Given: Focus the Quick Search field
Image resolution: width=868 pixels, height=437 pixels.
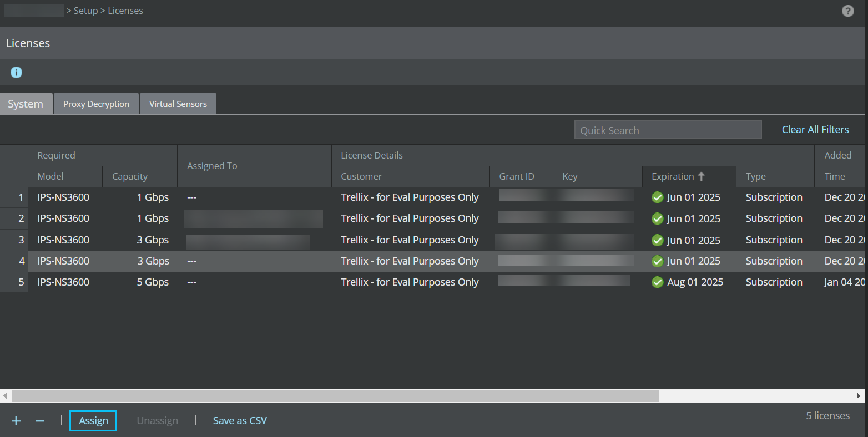Looking at the screenshot, I should [x=668, y=130].
